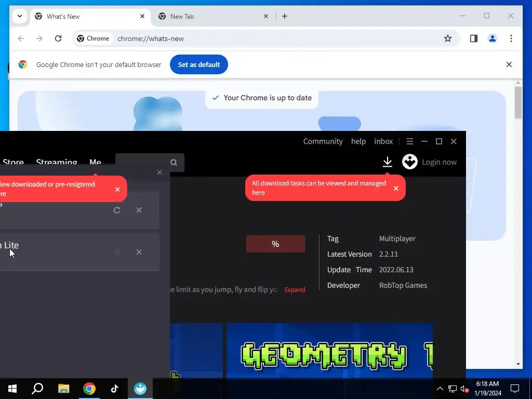This screenshot has height=399, width=532.
Task: Click the muted volume tray icon
Action: coord(464,389)
